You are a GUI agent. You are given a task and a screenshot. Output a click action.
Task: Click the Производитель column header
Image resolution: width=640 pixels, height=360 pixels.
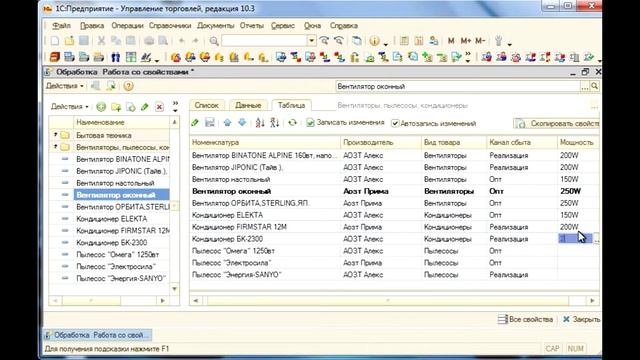coord(381,142)
